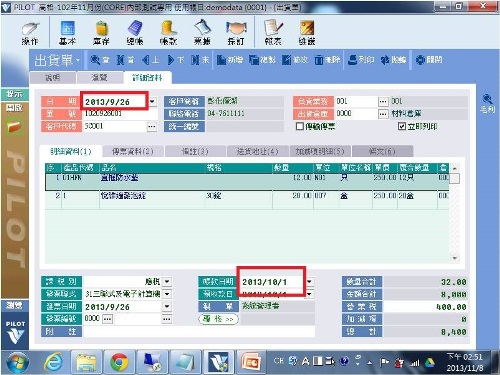This screenshot has width=500, height=375.
Task: Click order number field showing 1020926001
Action: (x=120, y=114)
